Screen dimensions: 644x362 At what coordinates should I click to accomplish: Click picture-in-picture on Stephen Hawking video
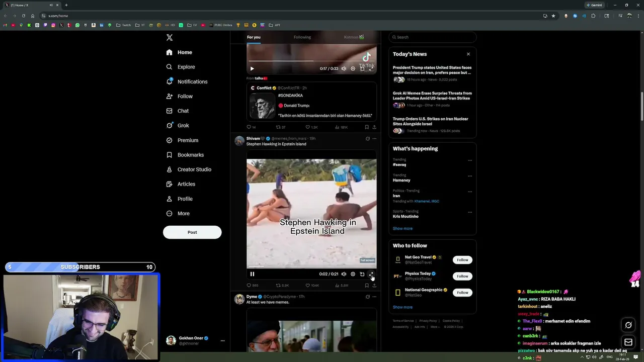362,274
